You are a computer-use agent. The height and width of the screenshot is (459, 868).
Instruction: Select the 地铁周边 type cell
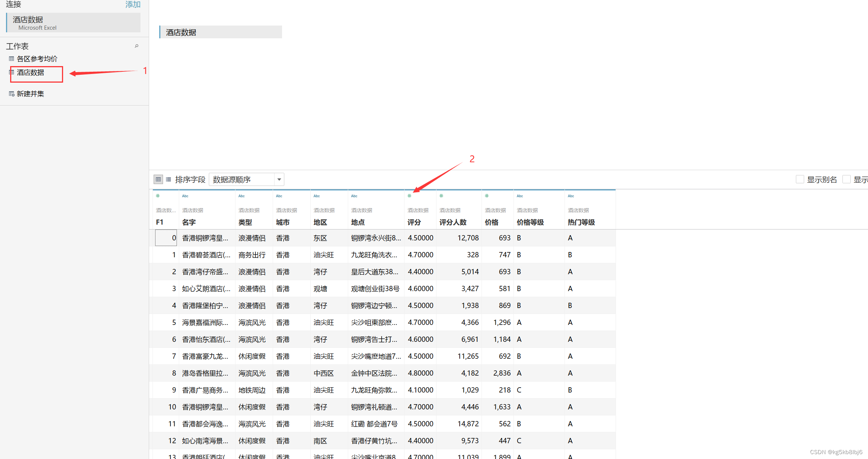click(254, 390)
